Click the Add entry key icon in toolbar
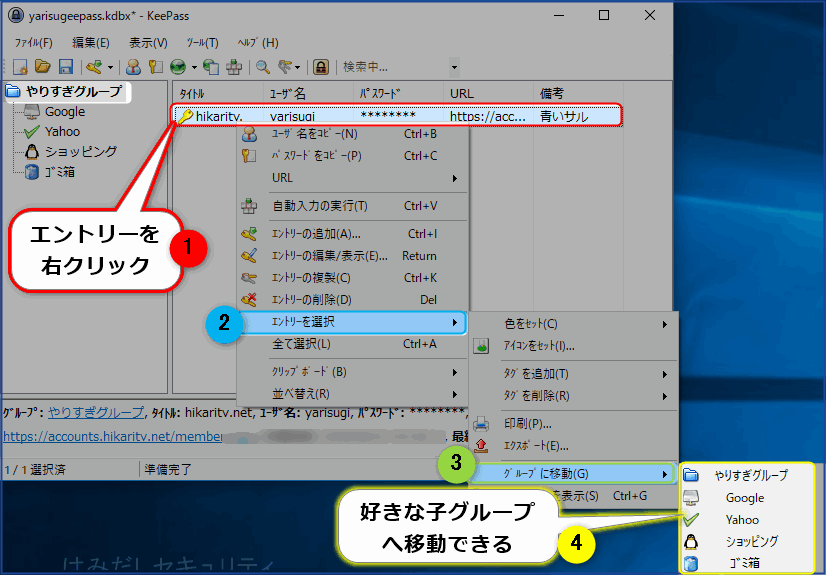The height and width of the screenshot is (575, 826). [94, 67]
